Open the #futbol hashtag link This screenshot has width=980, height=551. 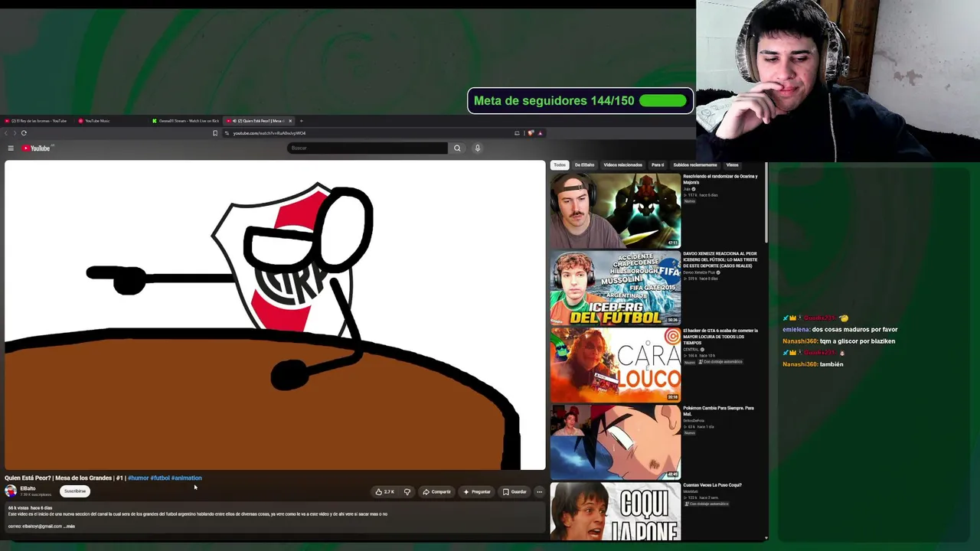pos(160,478)
